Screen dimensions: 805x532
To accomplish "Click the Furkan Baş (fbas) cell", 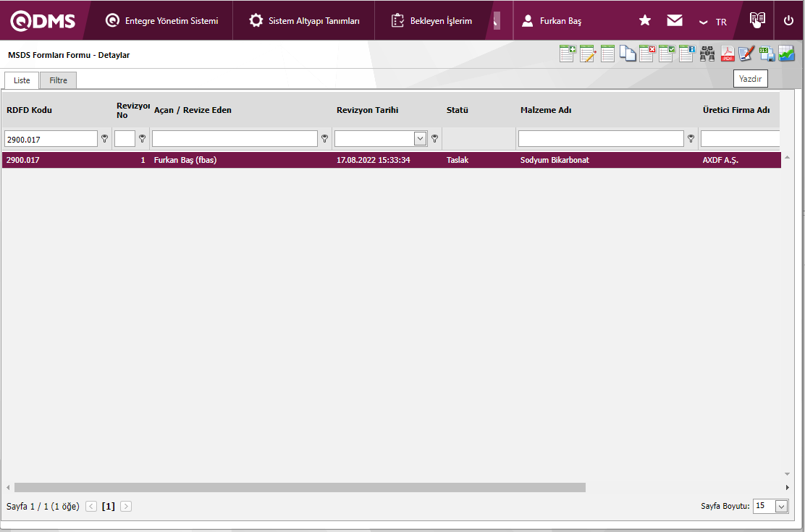I will 185,160.
